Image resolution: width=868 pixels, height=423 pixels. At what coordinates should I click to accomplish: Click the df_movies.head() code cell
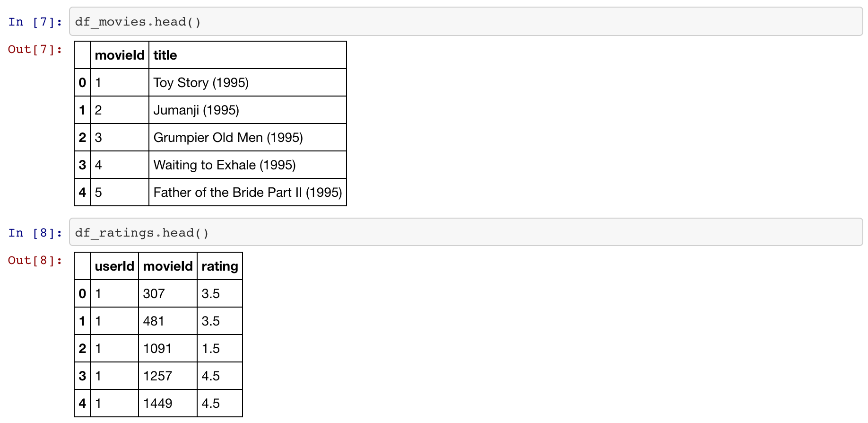tap(466, 21)
